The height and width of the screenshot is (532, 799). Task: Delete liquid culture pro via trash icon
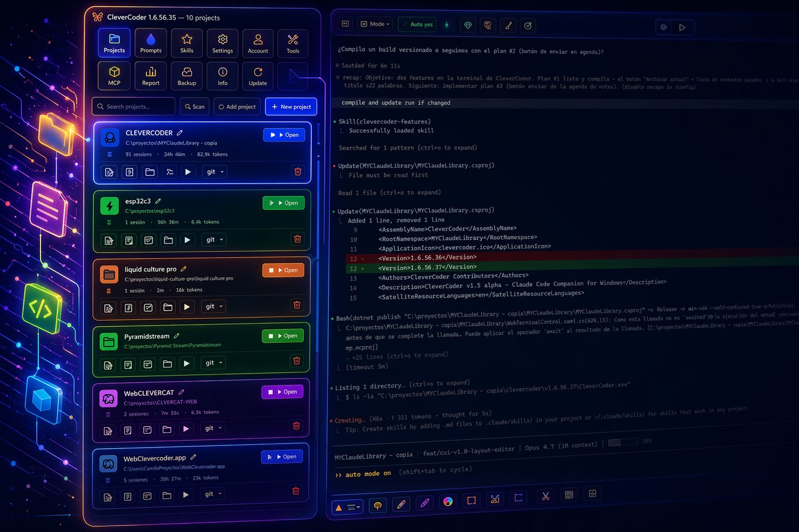click(297, 305)
